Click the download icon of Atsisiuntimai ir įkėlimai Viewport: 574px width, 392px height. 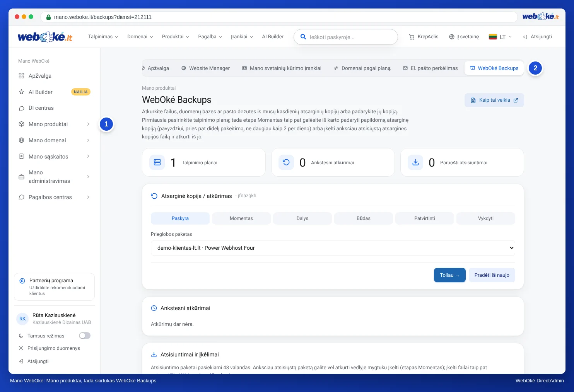click(x=154, y=355)
